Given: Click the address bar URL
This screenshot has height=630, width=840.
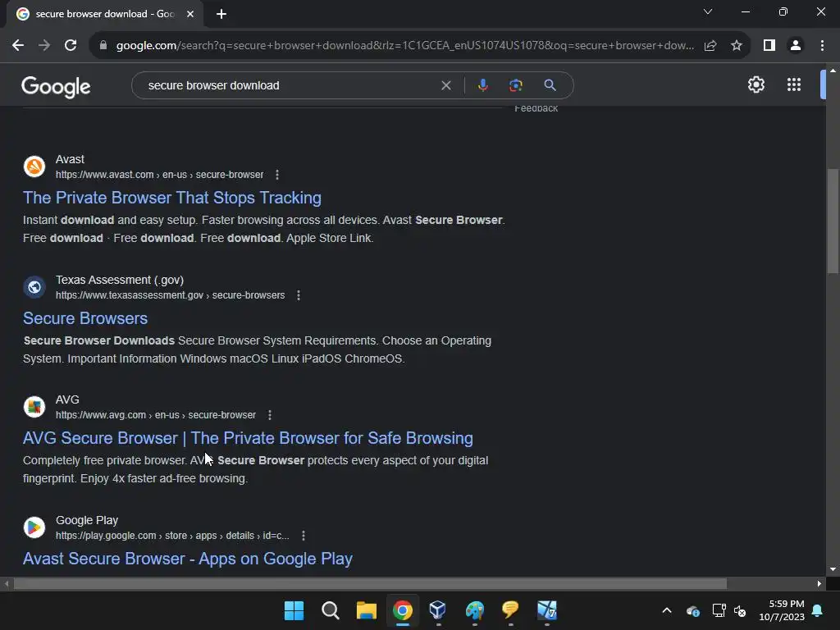Looking at the screenshot, I should [405, 46].
